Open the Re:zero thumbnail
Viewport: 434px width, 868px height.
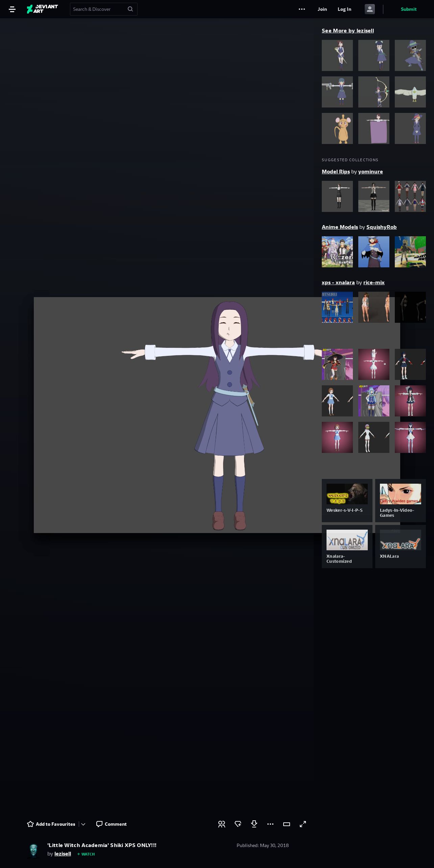coord(337,252)
